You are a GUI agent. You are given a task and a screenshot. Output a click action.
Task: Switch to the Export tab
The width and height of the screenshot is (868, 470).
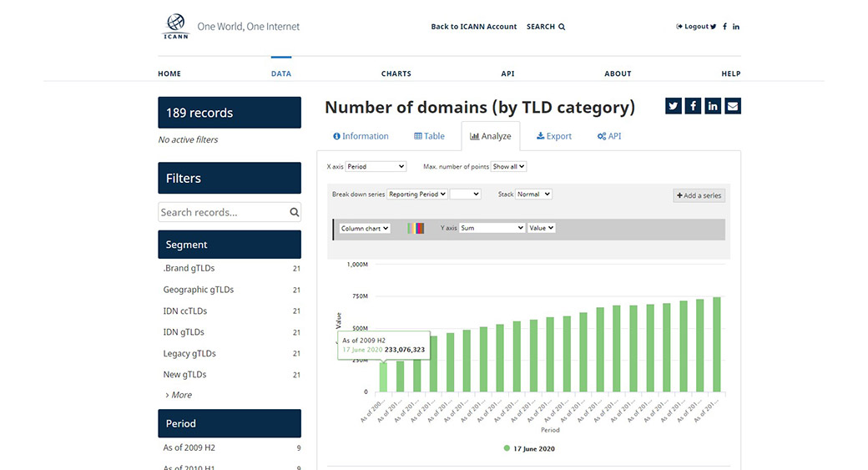tap(554, 136)
